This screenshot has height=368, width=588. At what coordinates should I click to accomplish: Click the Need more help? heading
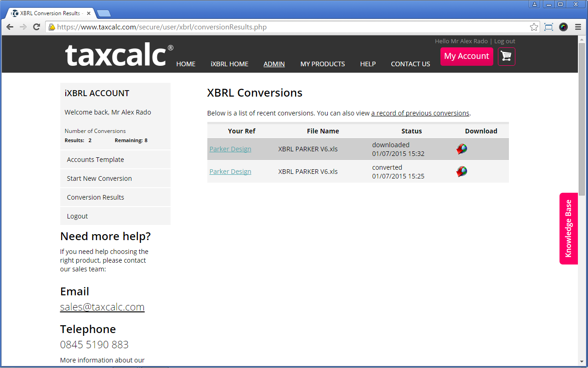(105, 236)
